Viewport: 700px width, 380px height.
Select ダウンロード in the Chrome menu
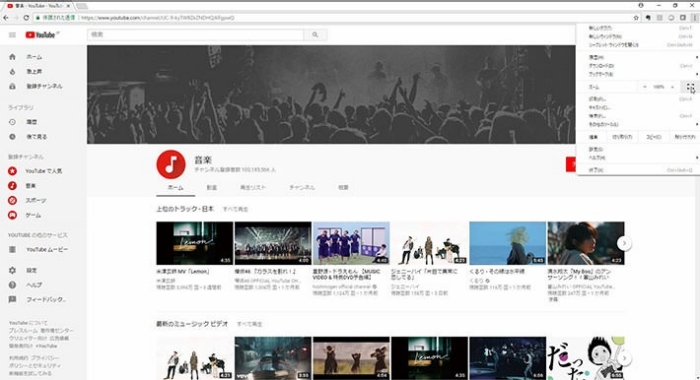point(638,66)
